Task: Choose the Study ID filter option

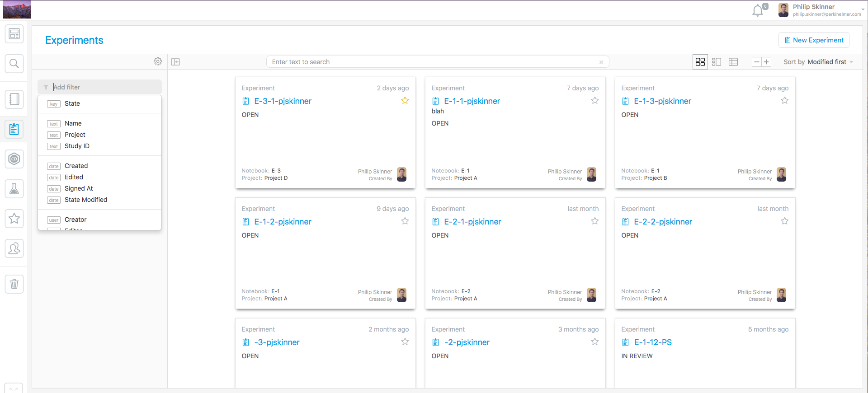Action: coord(77,146)
